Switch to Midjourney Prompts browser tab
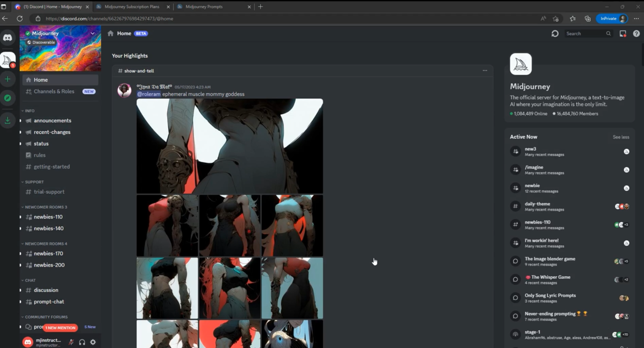 (204, 7)
